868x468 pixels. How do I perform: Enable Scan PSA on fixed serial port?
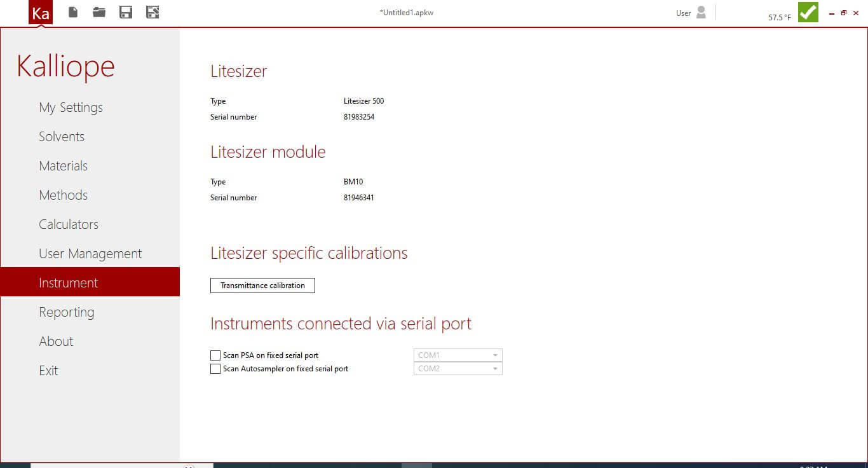point(215,355)
